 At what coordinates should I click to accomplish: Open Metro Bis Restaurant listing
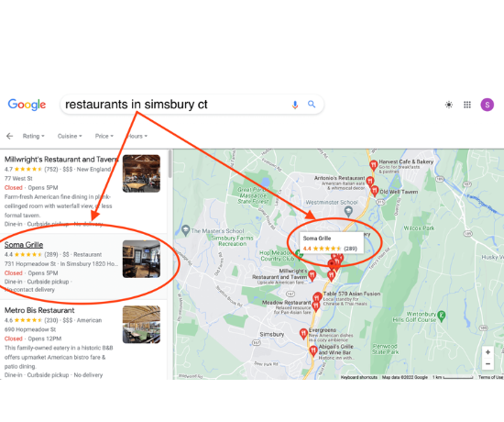coord(39,310)
